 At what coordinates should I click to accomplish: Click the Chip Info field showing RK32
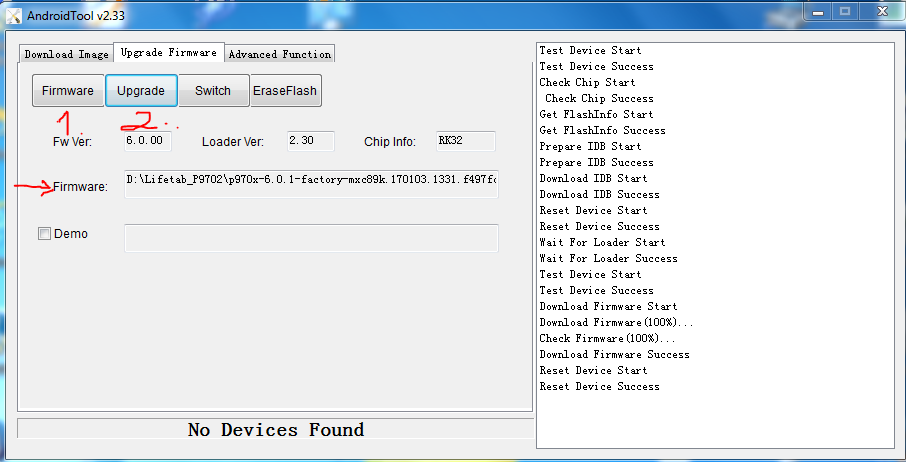pos(466,141)
